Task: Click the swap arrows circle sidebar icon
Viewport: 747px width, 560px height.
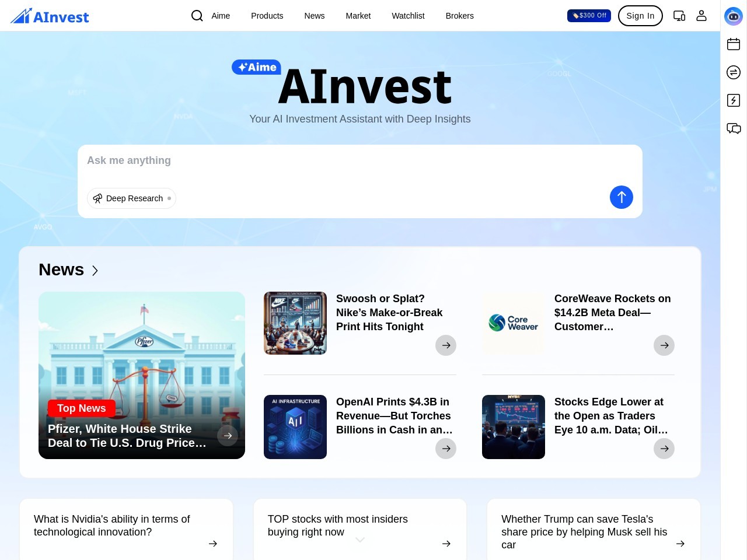Action: click(734, 72)
